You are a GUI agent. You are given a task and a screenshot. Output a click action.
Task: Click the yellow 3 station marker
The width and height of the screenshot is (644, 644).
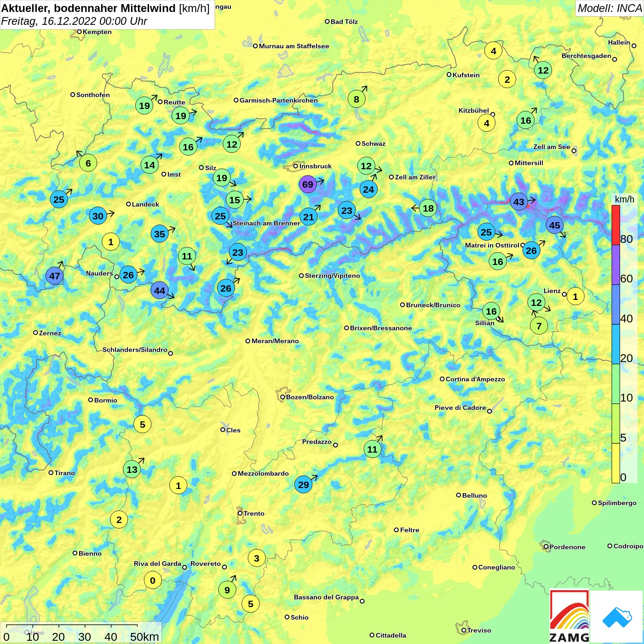[257, 558]
